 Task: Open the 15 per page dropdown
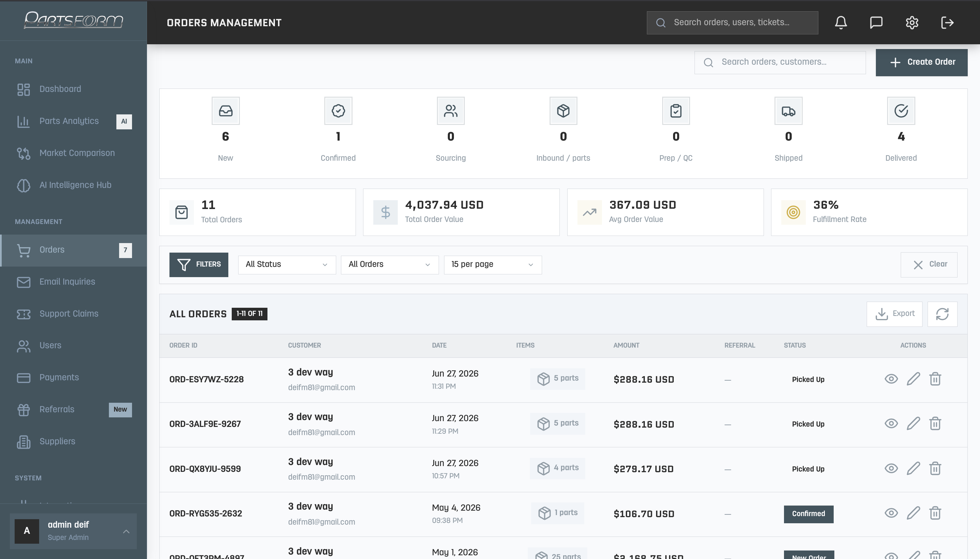[x=493, y=265]
